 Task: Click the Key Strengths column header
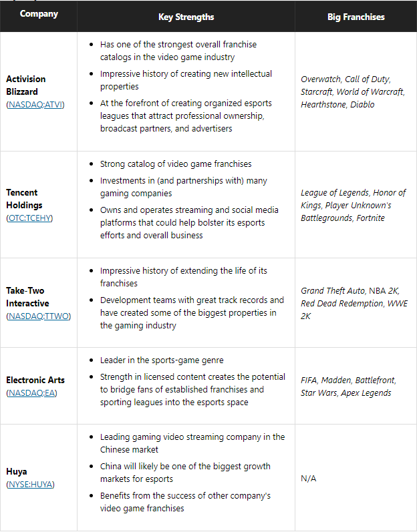click(186, 17)
